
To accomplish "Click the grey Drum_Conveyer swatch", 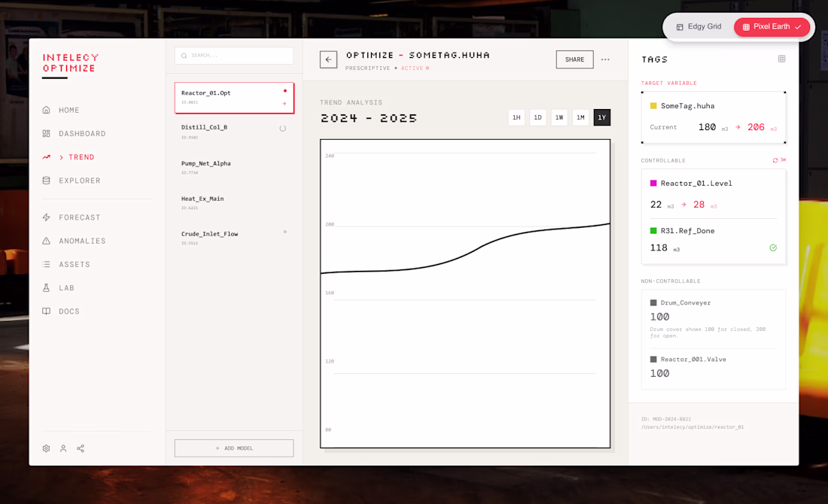I will coord(653,303).
